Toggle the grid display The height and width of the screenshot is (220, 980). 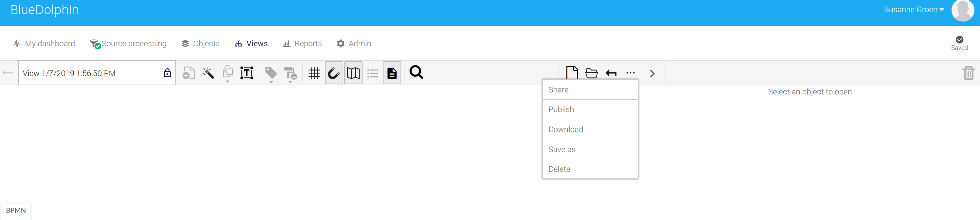pyautogui.click(x=314, y=73)
